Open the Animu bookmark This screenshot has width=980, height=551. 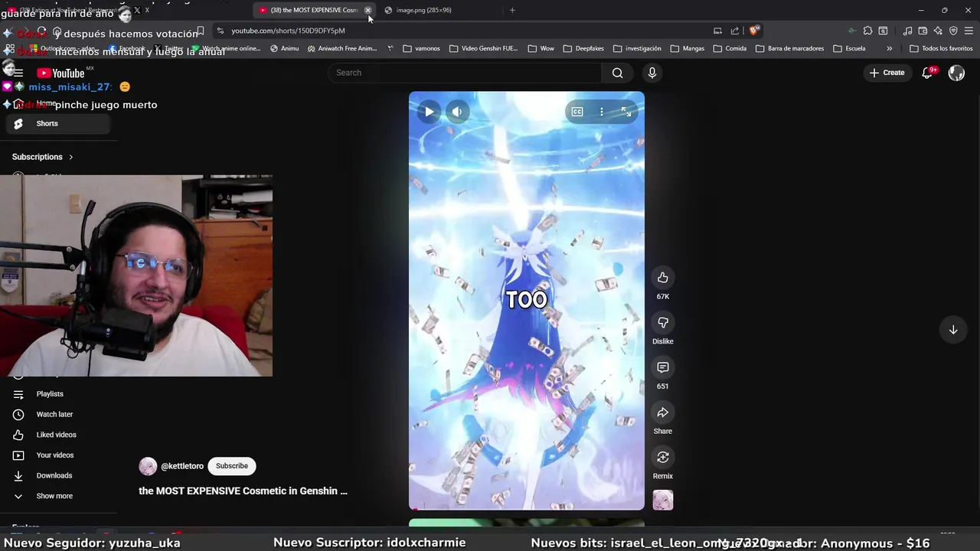[284, 48]
